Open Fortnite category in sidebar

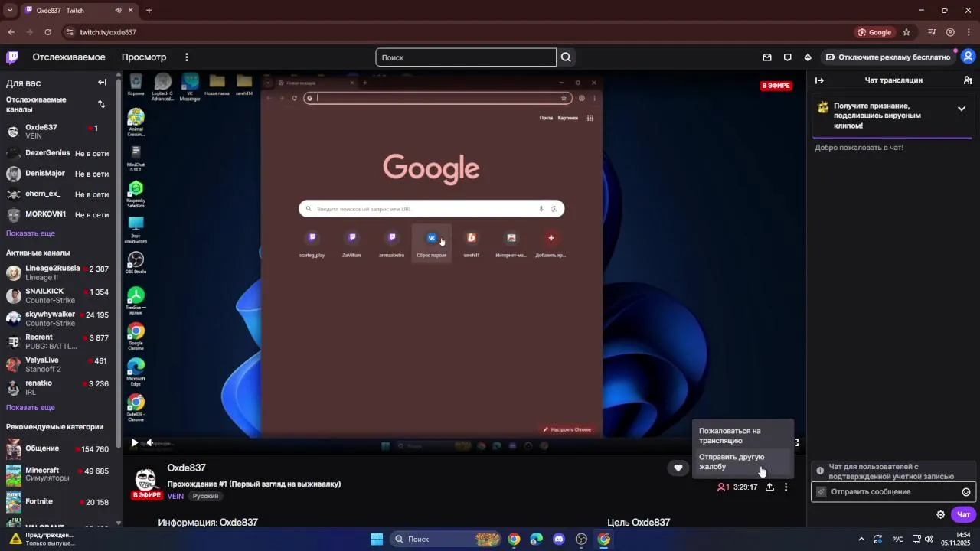click(60, 502)
